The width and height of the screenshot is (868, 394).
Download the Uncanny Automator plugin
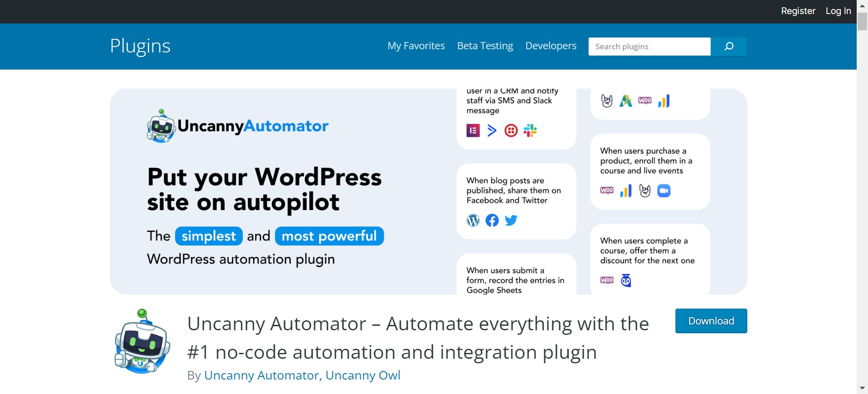pos(711,321)
